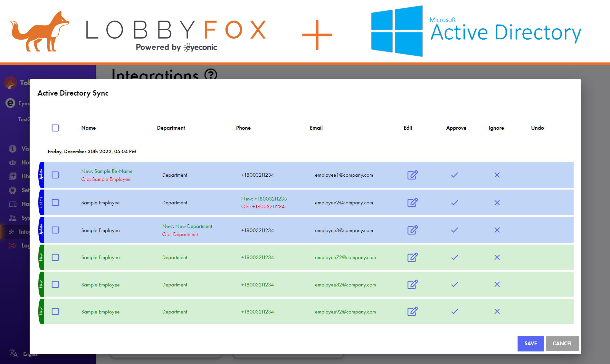Toggle the select-all checkbox in the header
The width and height of the screenshot is (610, 364).
pos(55,128)
